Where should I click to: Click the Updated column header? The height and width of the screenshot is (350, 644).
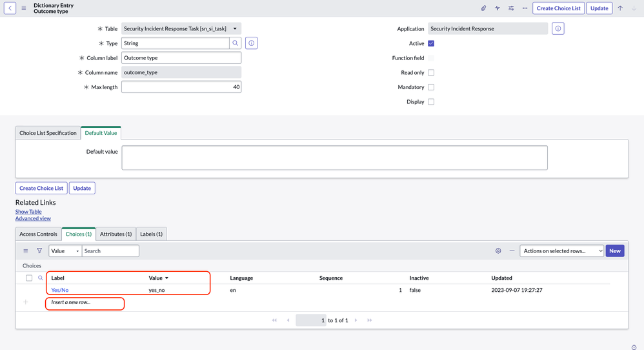501,278
